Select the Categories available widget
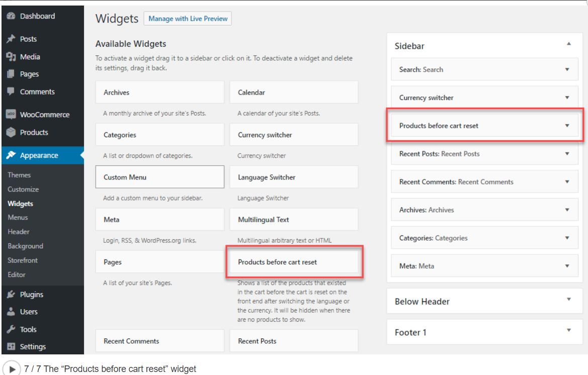This screenshot has height=375, width=588. (x=160, y=135)
